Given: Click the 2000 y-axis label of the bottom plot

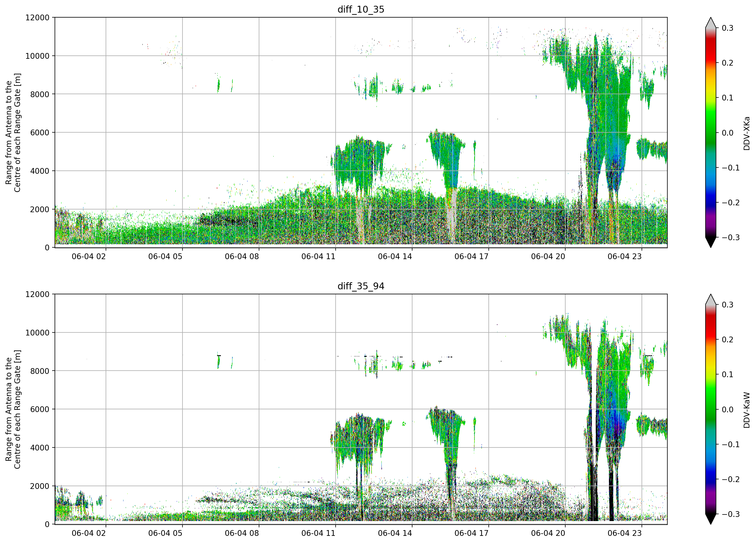Looking at the screenshot, I should coord(40,486).
